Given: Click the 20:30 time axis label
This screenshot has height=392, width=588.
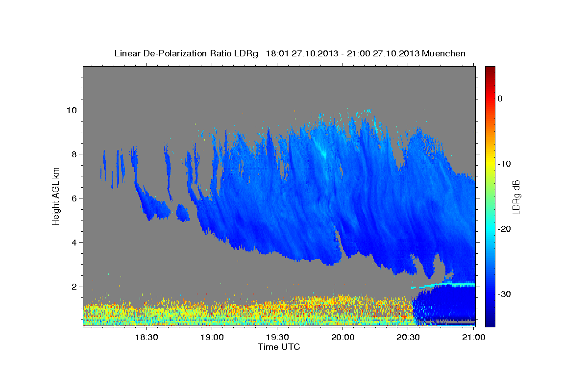Looking at the screenshot, I should 408,337.
